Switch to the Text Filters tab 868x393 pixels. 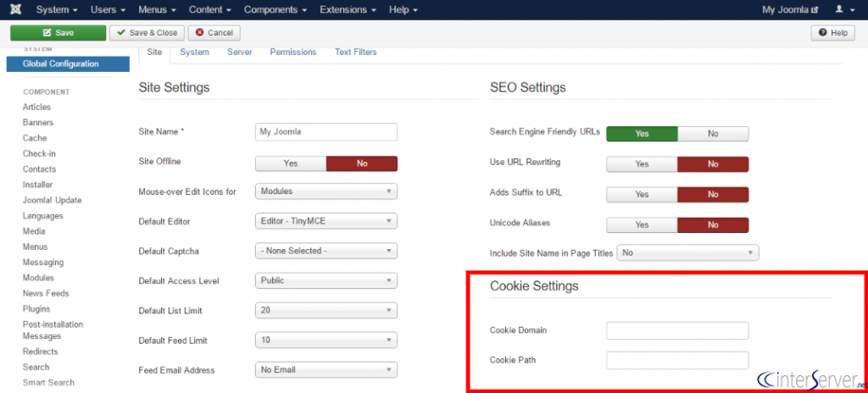point(355,52)
